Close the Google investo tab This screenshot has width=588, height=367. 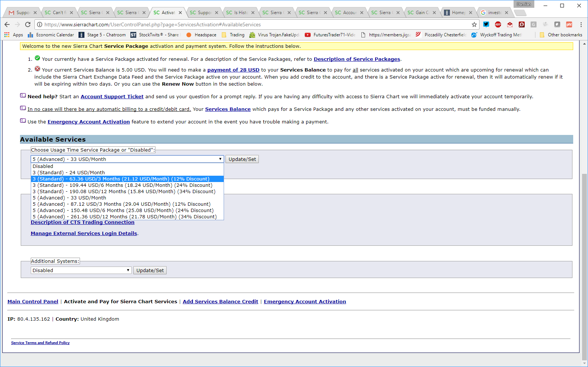click(x=507, y=13)
